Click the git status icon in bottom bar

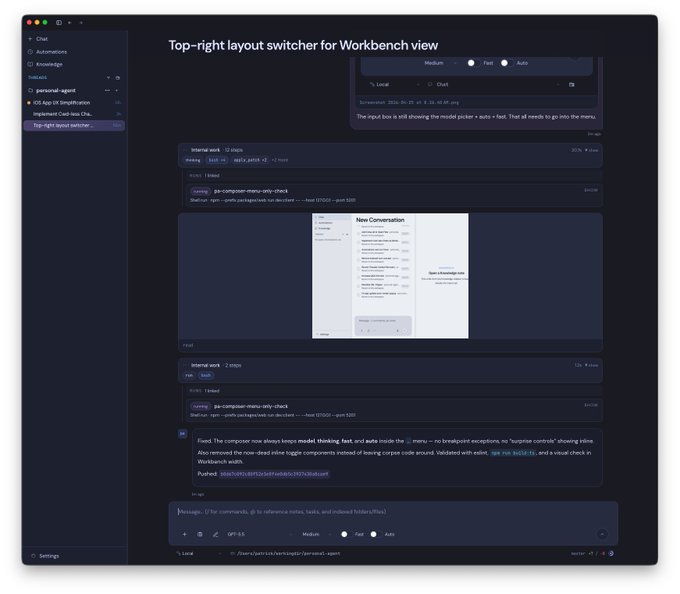tap(611, 553)
